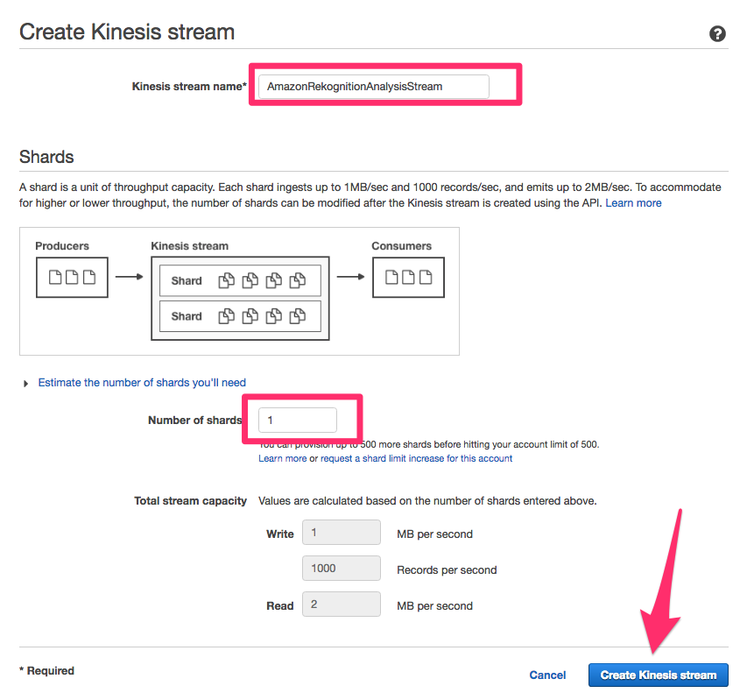
Task: Open the Learn more link about shard throughput
Action: [x=633, y=202]
